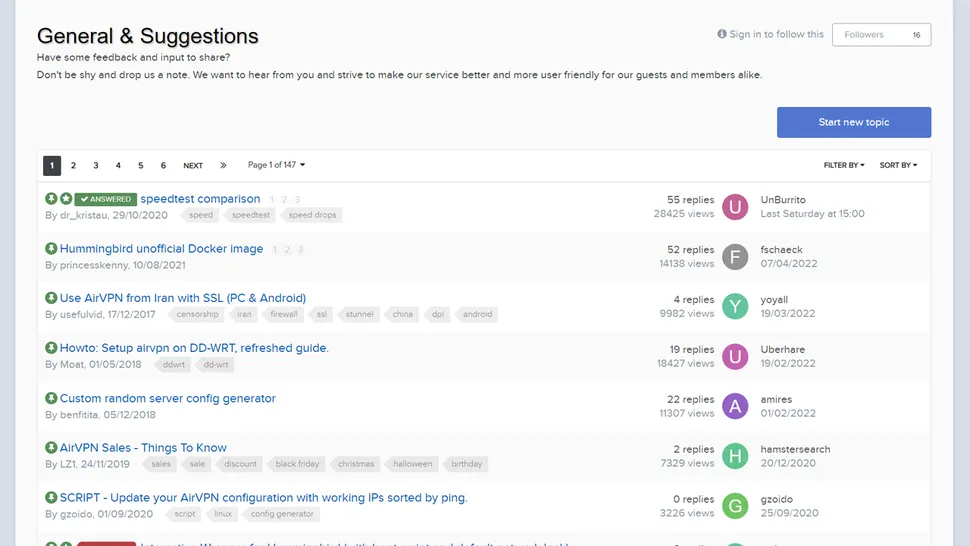Click the birthday tag
Image resolution: width=970 pixels, height=546 pixels.
[465, 464]
